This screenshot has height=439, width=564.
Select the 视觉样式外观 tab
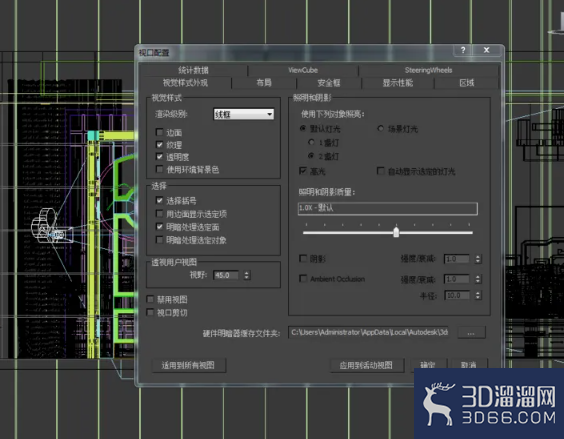pos(185,83)
